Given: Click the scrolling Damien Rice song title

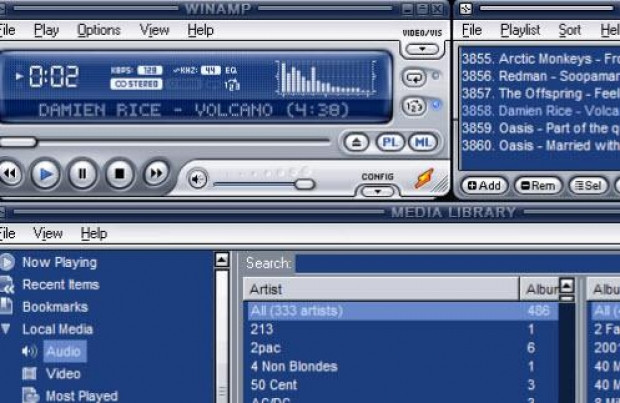Looking at the screenshot, I should click(x=194, y=110).
